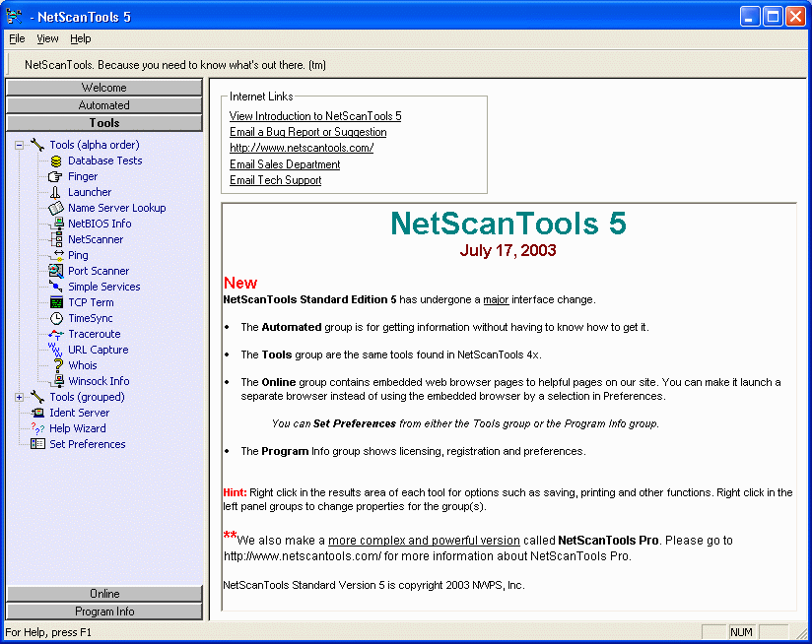Open the Online group
This screenshot has width=812, height=644.
(104, 594)
